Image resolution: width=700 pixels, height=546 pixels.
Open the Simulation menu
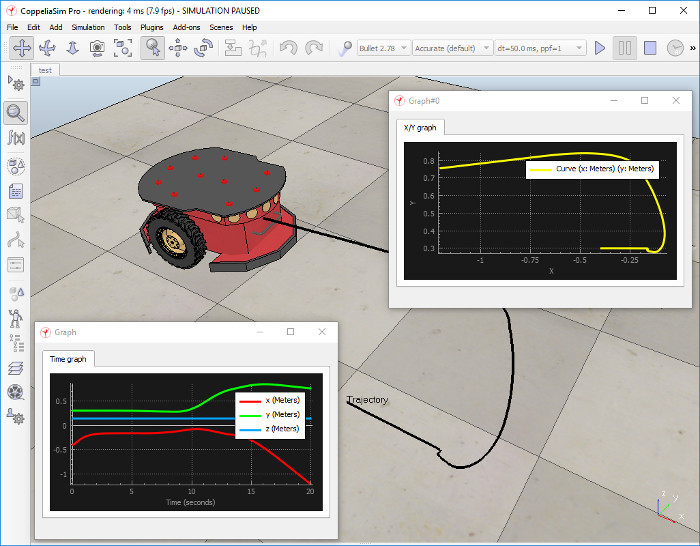pyautogui.click(x=88, y=27)
